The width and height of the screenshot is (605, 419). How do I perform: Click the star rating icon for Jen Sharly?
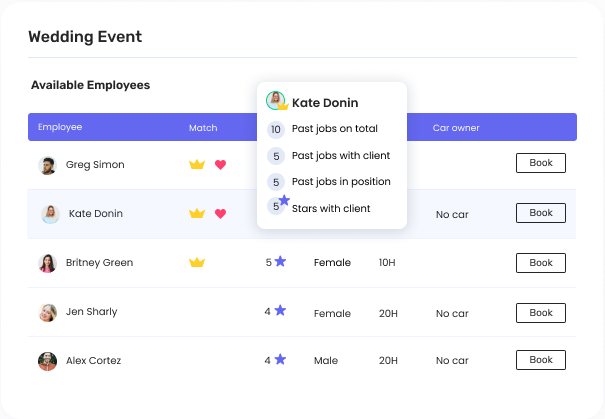[280, 311]
